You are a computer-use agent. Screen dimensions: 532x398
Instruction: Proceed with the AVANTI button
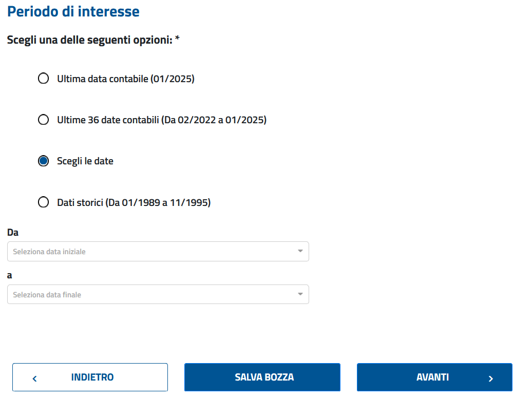434,377
